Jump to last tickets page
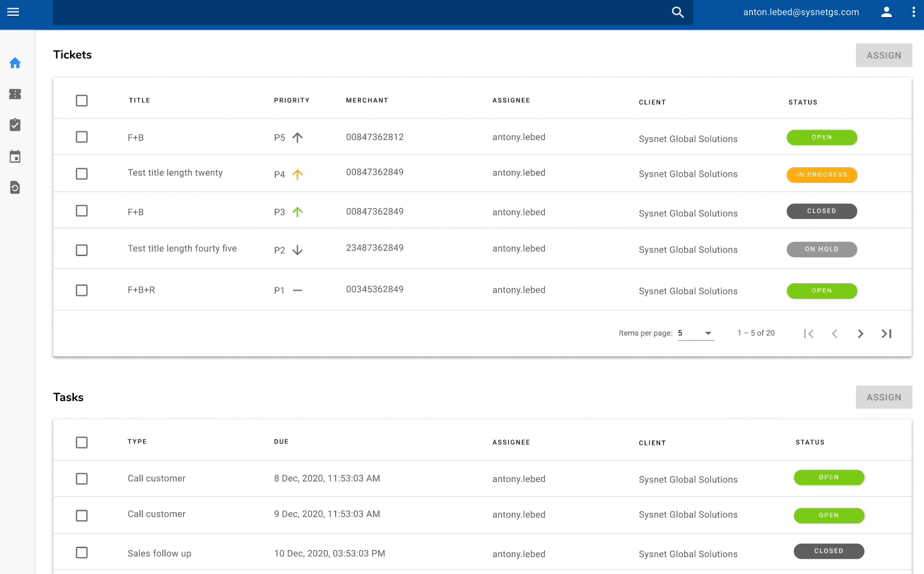Viewport: 924px width, 574px height. [886, 334]
